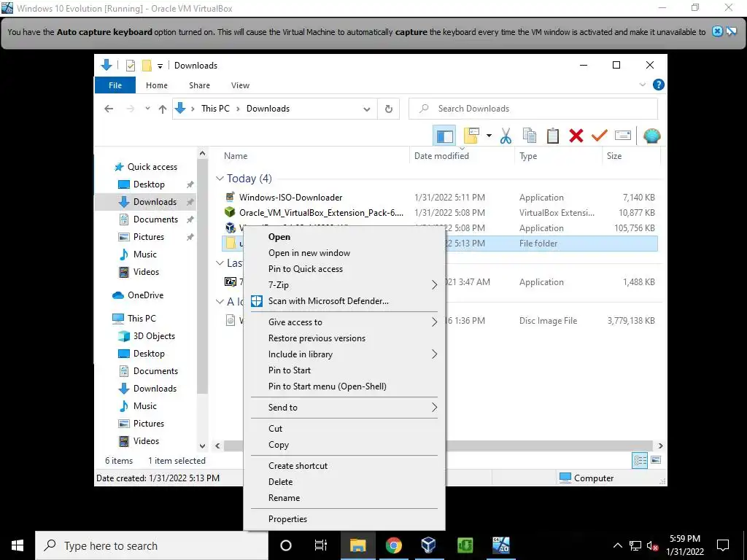Switch to the Share ribbon tab

point(199,85)
